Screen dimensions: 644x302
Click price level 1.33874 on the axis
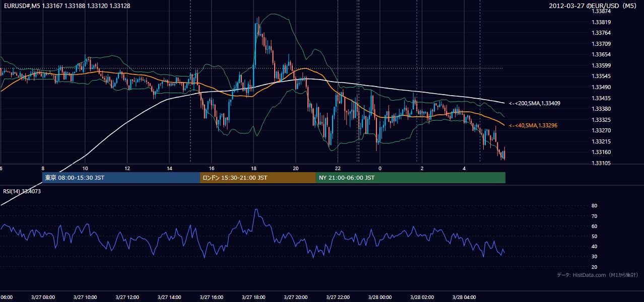[601, 11]
